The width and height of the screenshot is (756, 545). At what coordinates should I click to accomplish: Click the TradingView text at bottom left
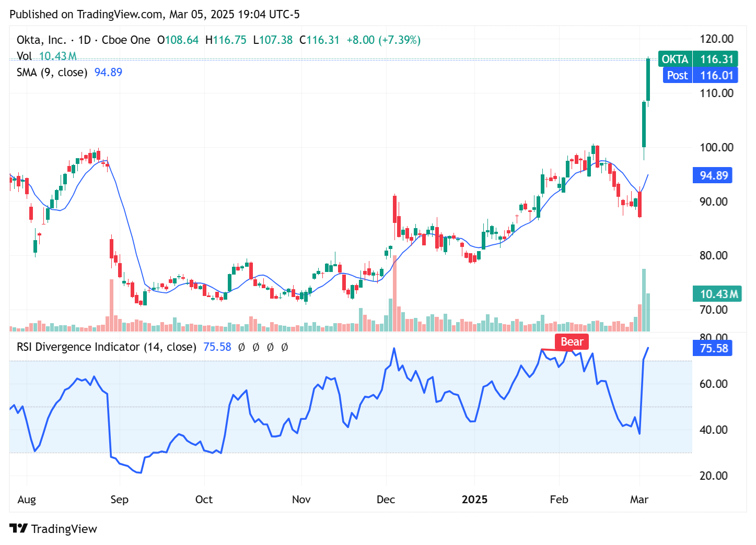point(64,528)
